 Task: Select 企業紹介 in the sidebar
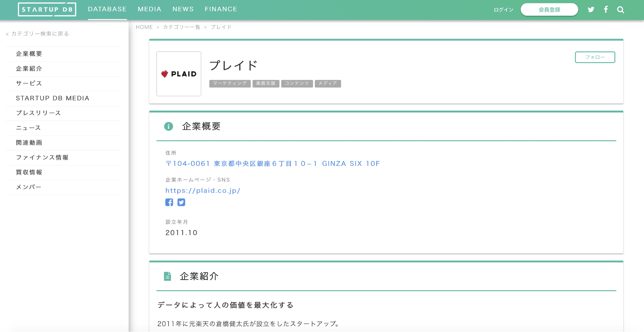(x=63, y=69)
